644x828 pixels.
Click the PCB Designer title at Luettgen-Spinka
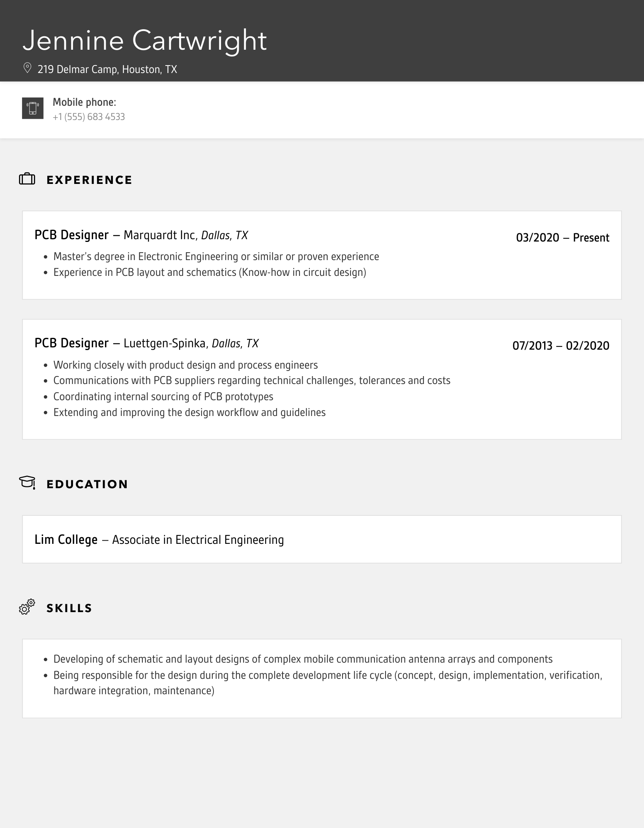[71, 343]
